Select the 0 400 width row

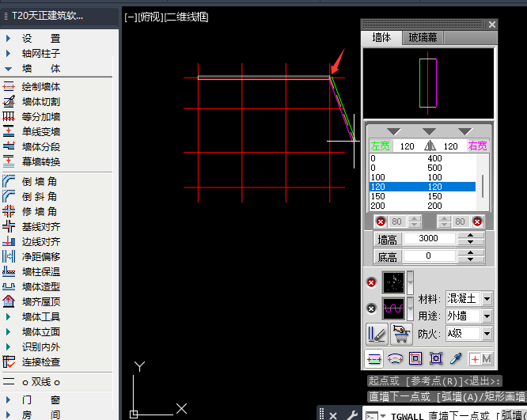pyautogui.click(x=423, y=158)
